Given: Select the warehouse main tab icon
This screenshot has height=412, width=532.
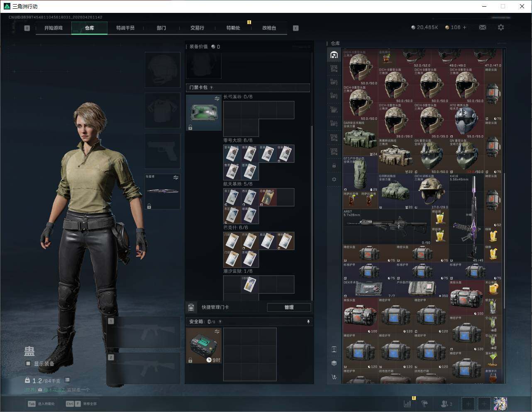Looking at the screenshot, I should [x=334, y=55].
